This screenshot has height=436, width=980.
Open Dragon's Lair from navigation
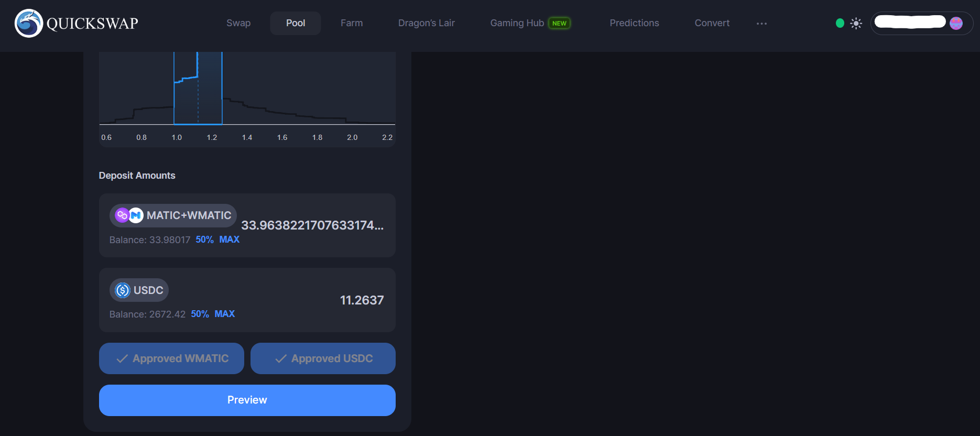(x=426, y=23)
